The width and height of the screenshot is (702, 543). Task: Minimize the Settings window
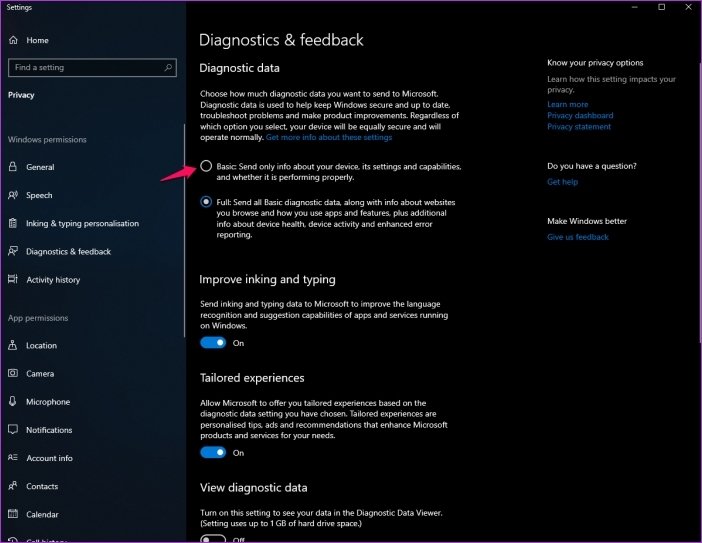[634, 7]
